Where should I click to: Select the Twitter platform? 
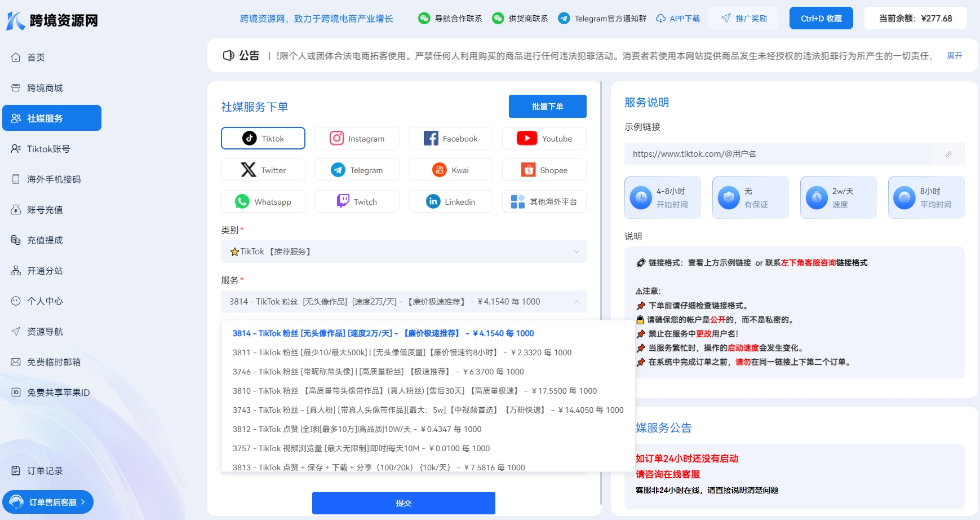[263, 170]
